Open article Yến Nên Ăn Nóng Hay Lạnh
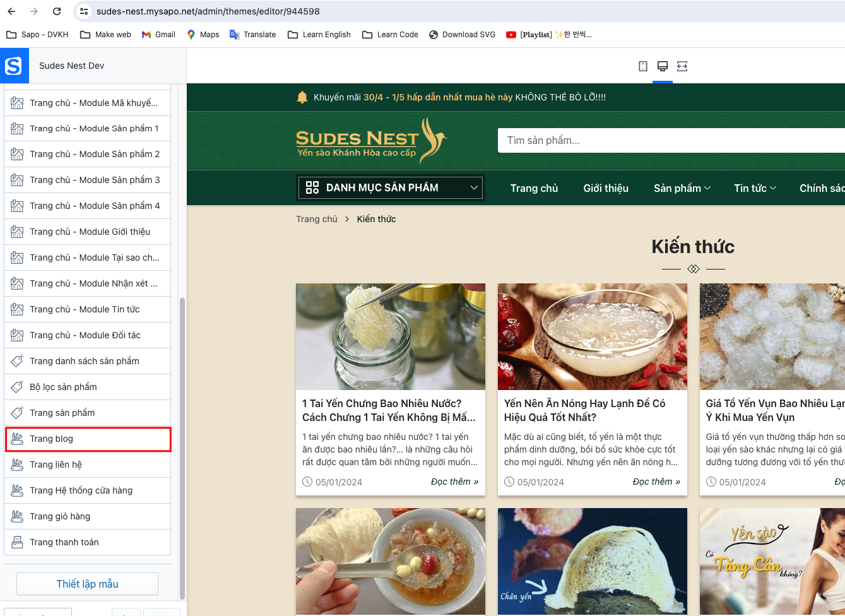The image size is (845, 616). point(584,410)
